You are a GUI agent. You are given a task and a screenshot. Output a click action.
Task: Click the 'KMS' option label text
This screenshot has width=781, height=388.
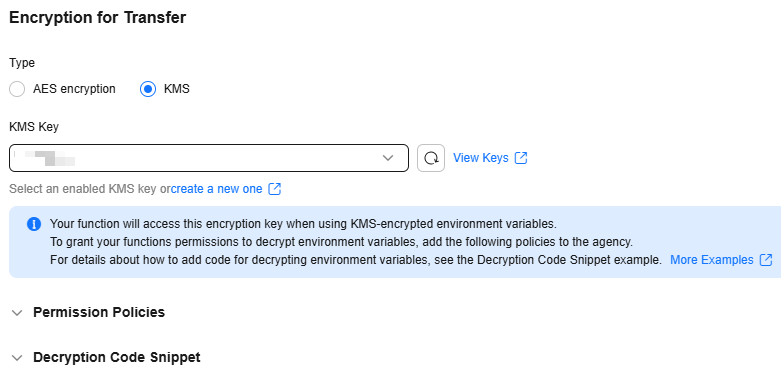coord(177,89)
